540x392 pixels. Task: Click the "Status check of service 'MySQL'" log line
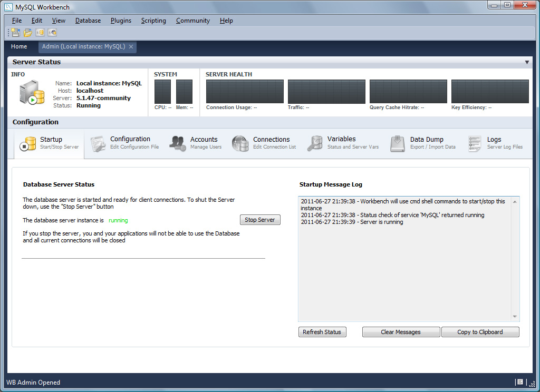[392, 215]
